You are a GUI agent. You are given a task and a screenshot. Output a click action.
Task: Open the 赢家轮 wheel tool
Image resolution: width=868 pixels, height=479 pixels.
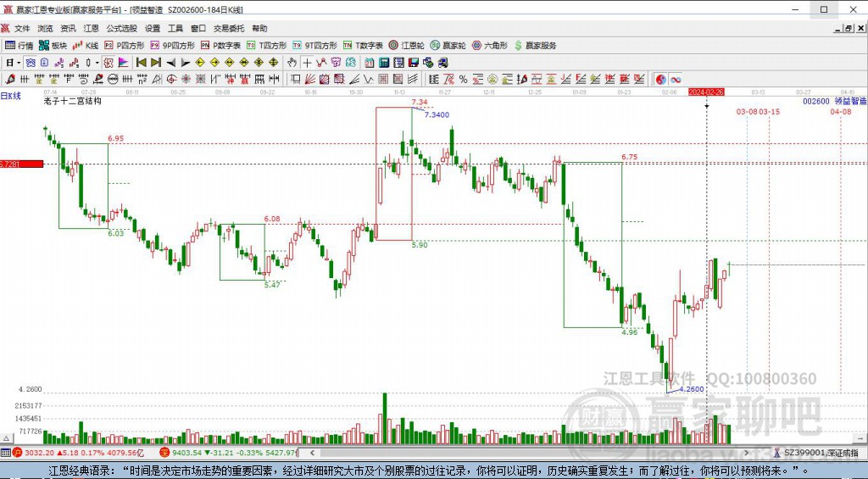(x=448, y=46)
